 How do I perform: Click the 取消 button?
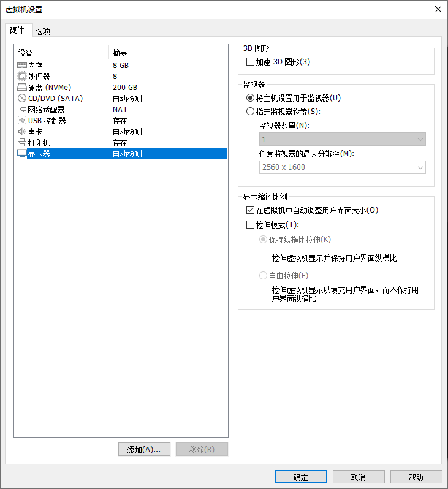(x=359, y=477)
